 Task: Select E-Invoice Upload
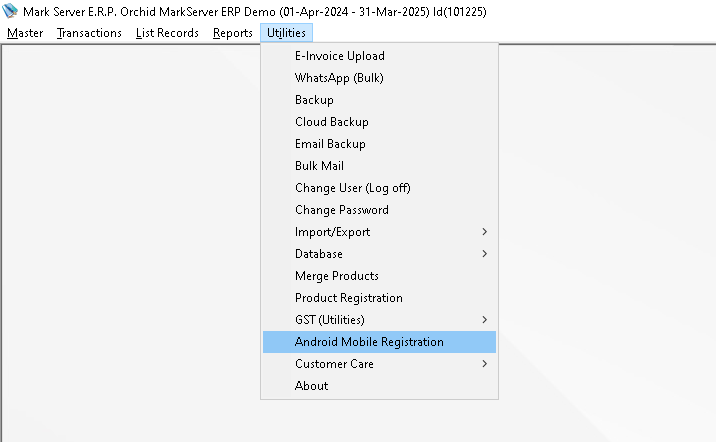(379, 56)
